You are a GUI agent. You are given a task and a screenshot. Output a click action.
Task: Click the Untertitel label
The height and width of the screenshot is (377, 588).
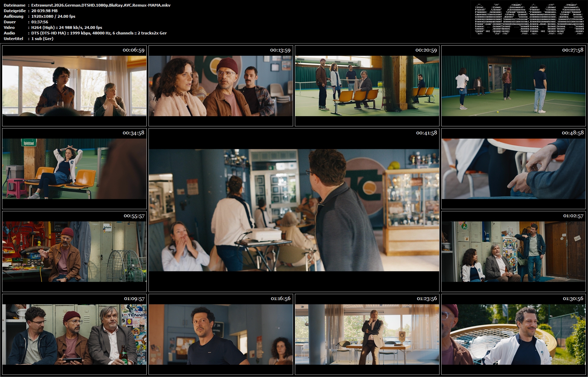[x=14, y=39]
